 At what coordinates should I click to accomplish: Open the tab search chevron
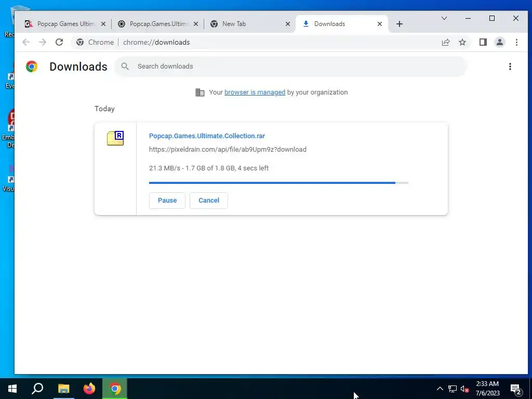[x=444, y=18]
